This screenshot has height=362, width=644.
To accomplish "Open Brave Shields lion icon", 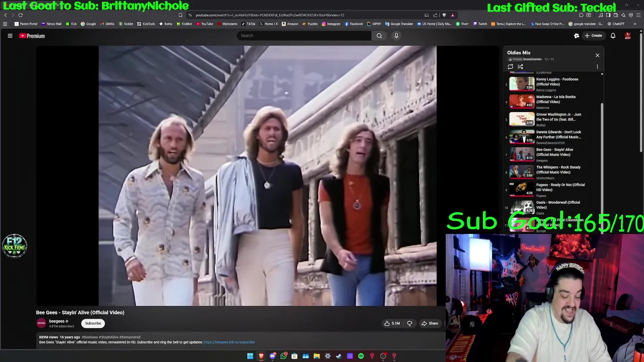I will 444,15.
